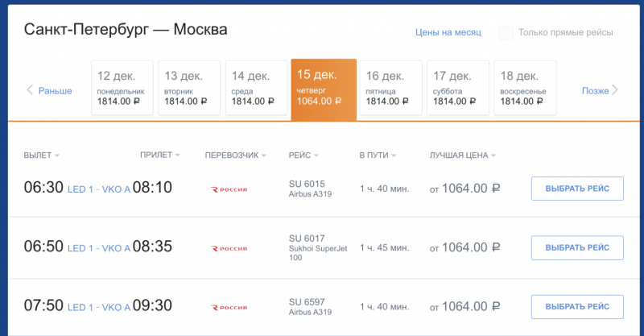The width and height of the screenshot is (644, 336).
Task: Open LED 1 - VKO A route of 07:50 flight
Action: point(98,308)
